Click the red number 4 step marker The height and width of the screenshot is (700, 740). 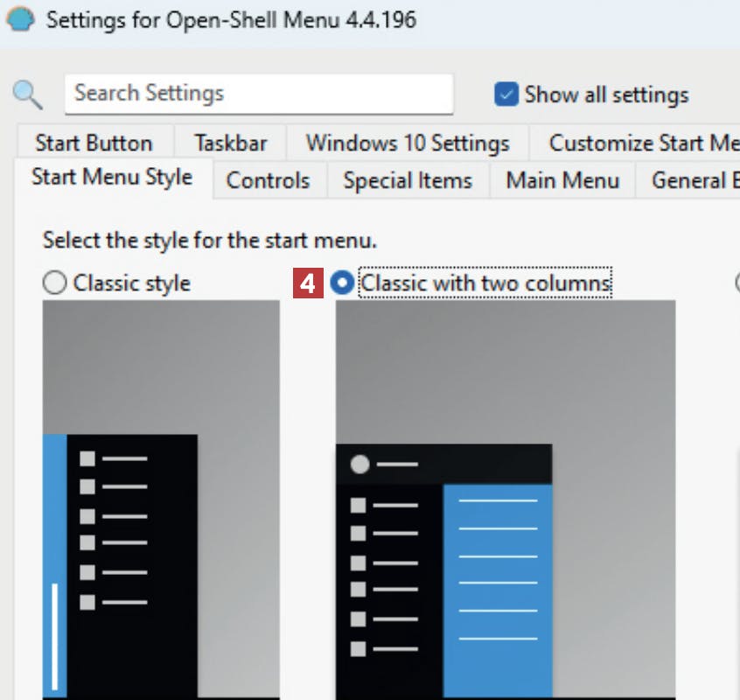307,283
